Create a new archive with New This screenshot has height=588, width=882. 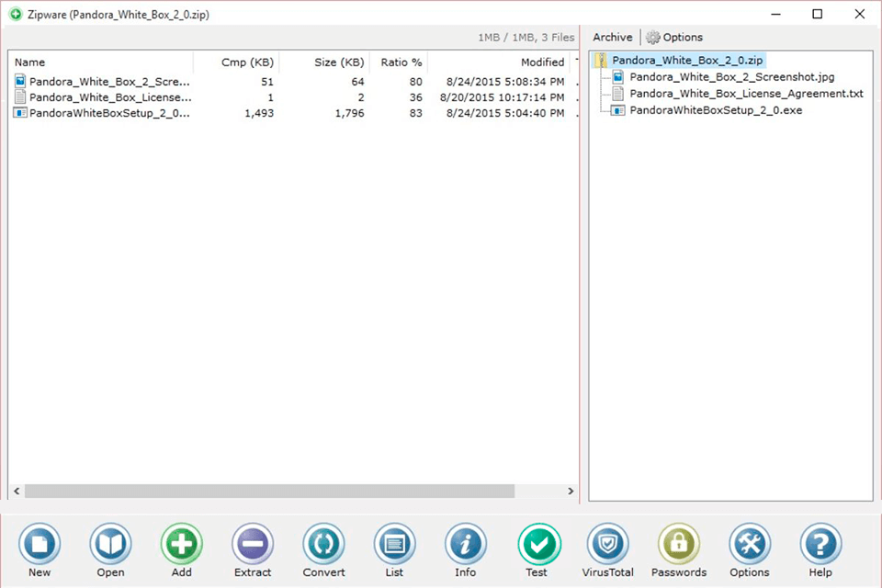tap(39, 549)
